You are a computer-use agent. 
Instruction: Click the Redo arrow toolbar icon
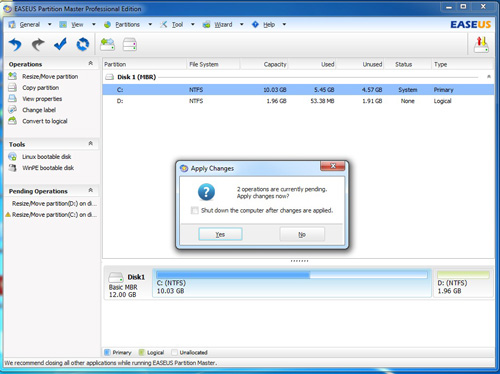click(38, 44)
